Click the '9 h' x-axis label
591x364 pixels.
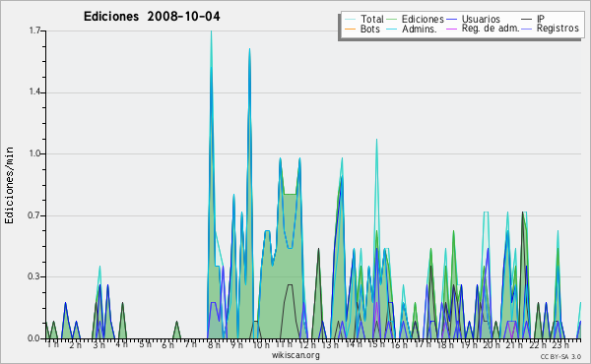tap(236, 344)
